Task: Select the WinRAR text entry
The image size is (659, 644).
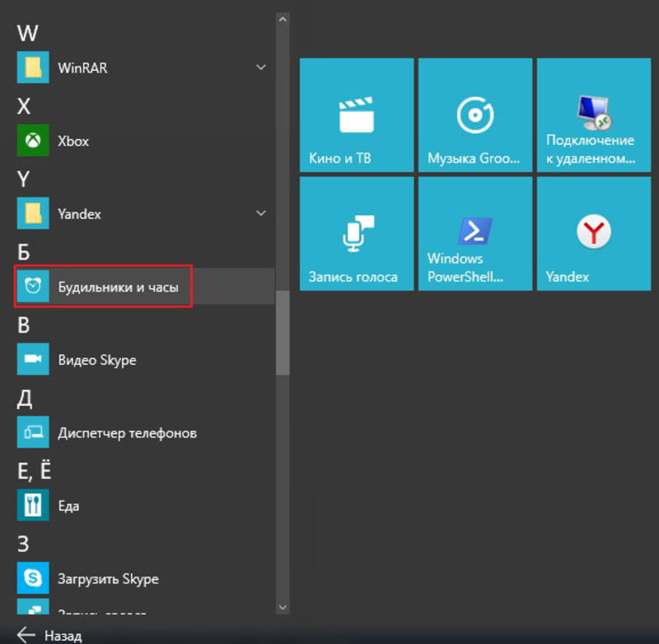Action: [82, 68]
